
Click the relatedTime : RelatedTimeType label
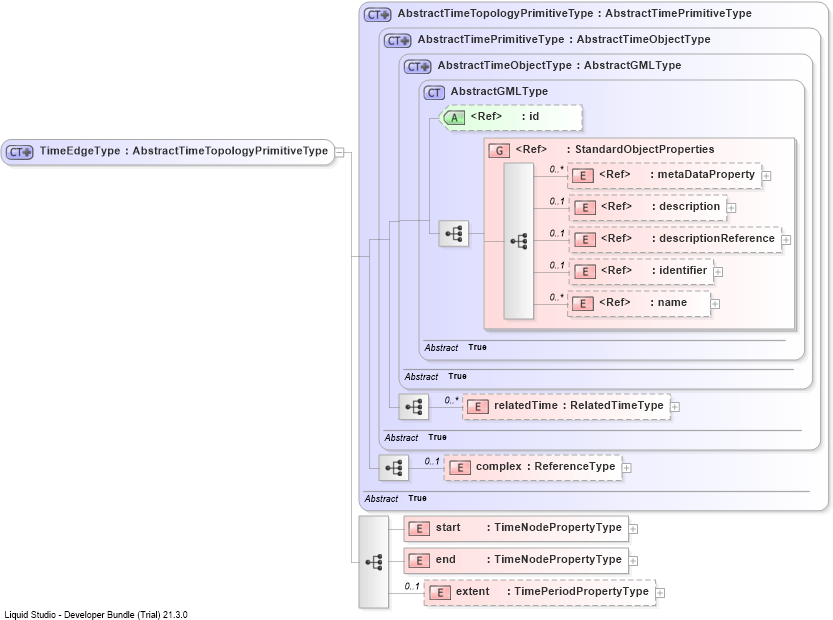[579, 405]
